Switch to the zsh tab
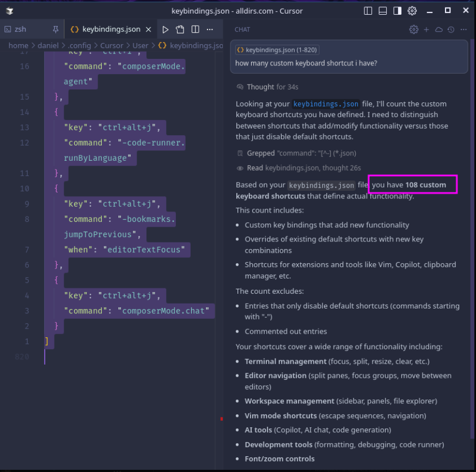The width and height of the screenshot is (476, 472). 20,29
